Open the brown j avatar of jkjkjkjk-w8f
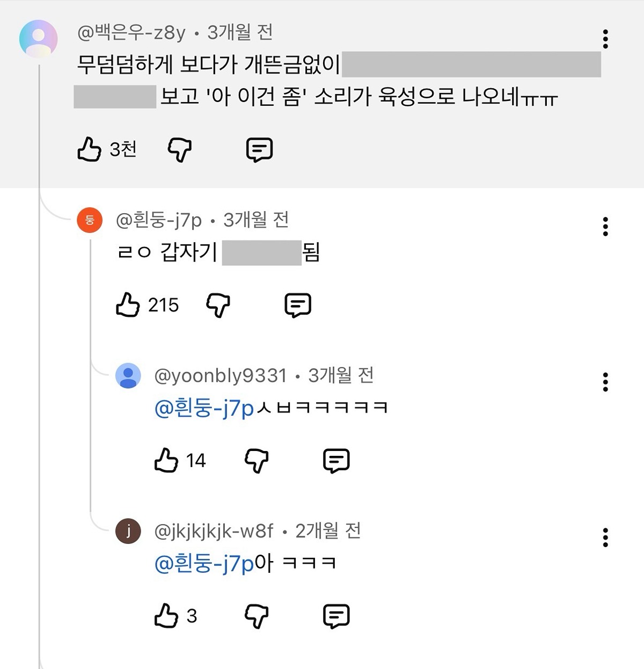 point(128,531)
